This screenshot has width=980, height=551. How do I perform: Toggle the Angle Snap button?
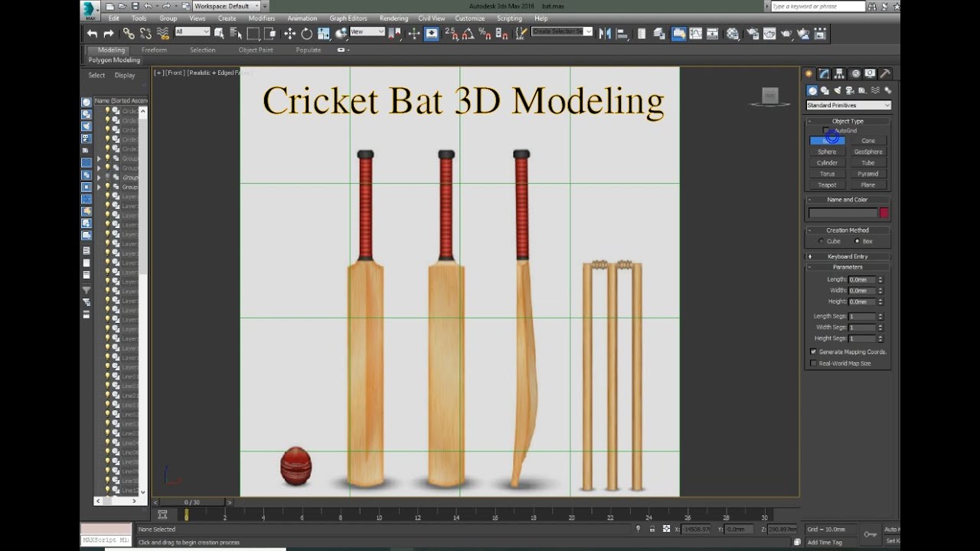(468, 34)
